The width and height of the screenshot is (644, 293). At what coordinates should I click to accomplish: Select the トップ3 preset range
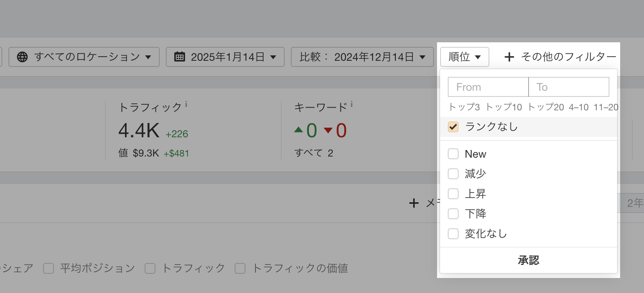pyautogui.click(x=464, y=107)
